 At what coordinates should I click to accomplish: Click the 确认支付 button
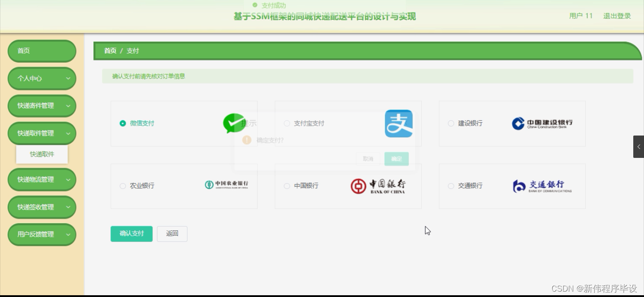click(131, 234)
